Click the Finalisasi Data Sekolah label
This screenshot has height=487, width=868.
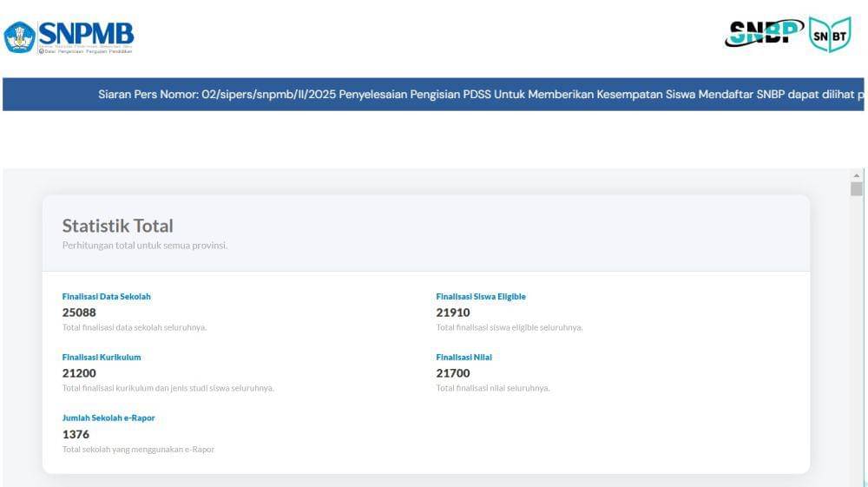(107, 297)
